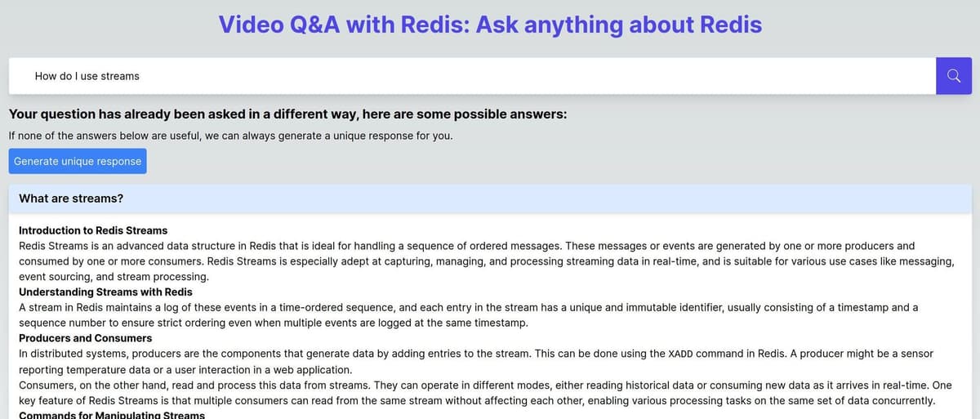Click the "If none of the answers below" note
This screenshot has width=980, height=419.
click(230, 135)
